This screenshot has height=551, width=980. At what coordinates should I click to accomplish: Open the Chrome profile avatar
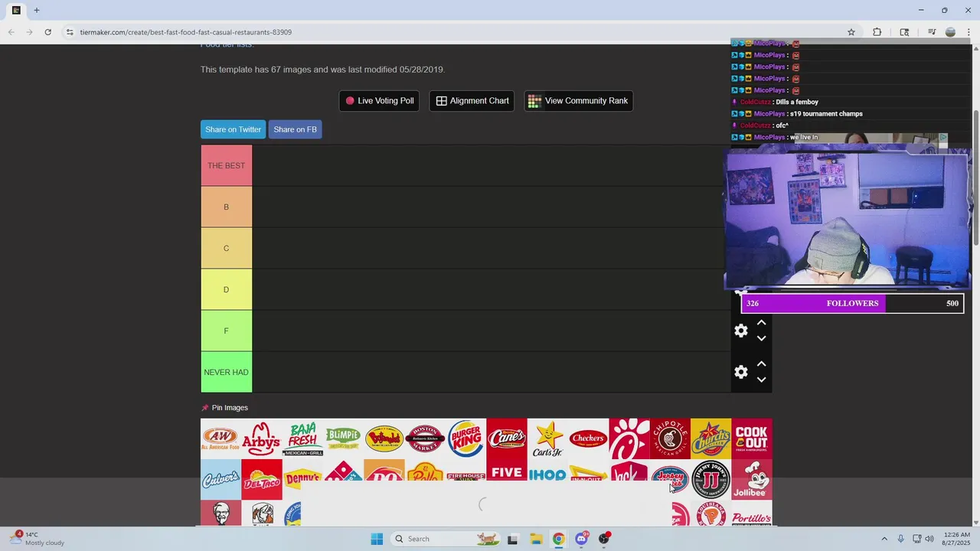[x=950, y=32]
